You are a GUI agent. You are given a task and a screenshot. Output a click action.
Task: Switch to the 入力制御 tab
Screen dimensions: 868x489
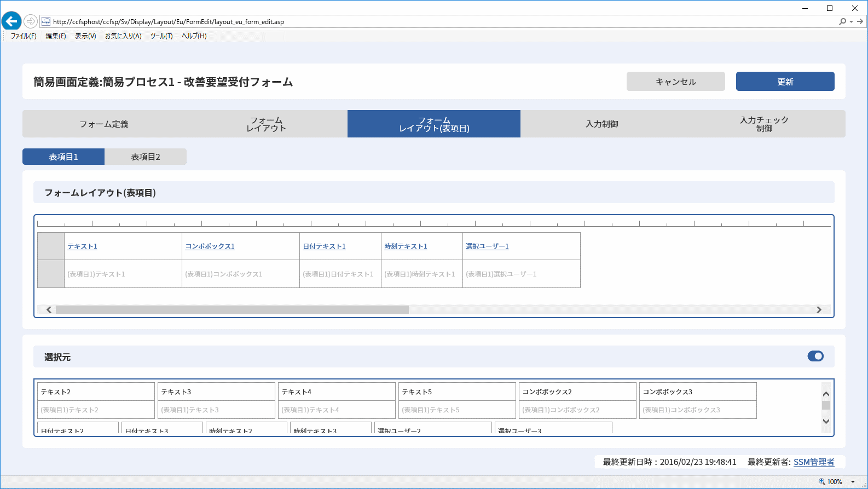(602, 124)
